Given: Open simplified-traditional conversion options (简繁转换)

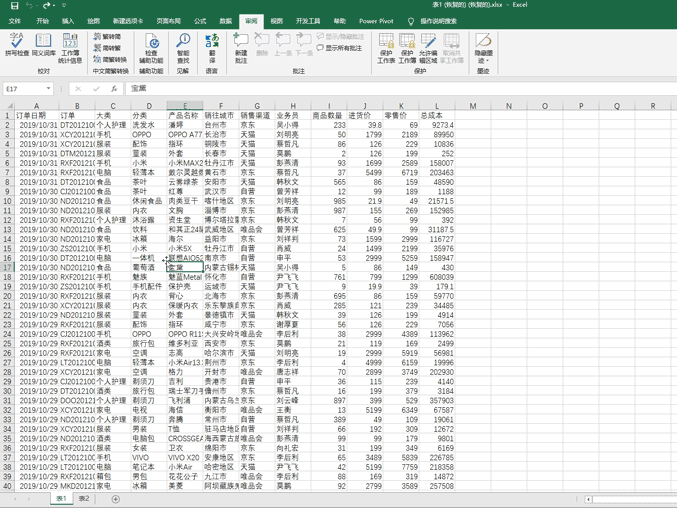Looking at the screenshot, I should pyautogui.click(x=110, y=59).
